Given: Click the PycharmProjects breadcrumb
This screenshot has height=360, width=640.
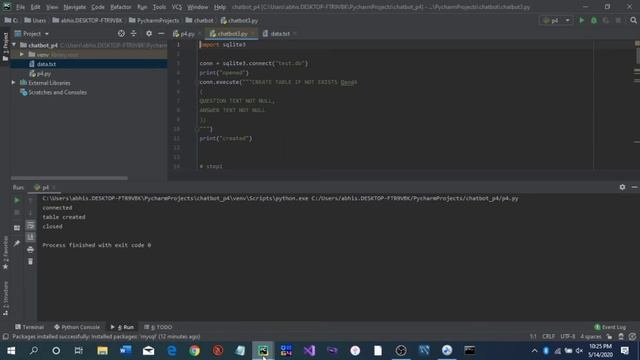Looking at the screenshot, I should pyautogui.click(x=154, y=20).
